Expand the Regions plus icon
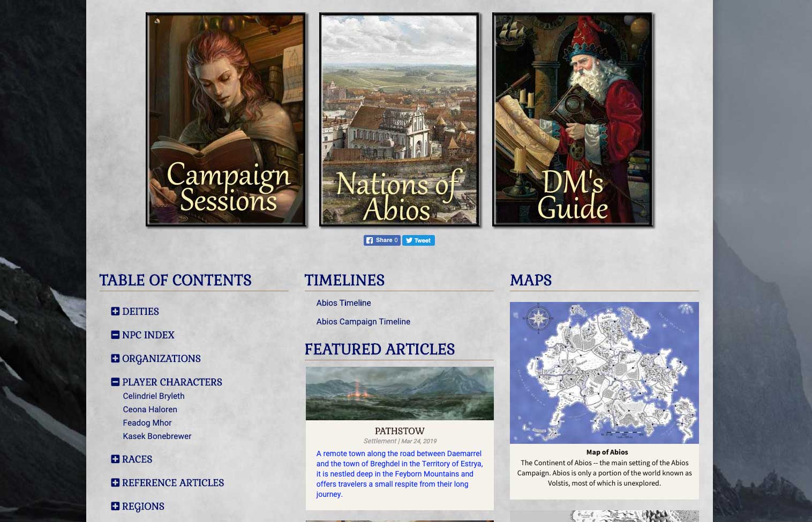The image size is (812, 522). point(115,506)
